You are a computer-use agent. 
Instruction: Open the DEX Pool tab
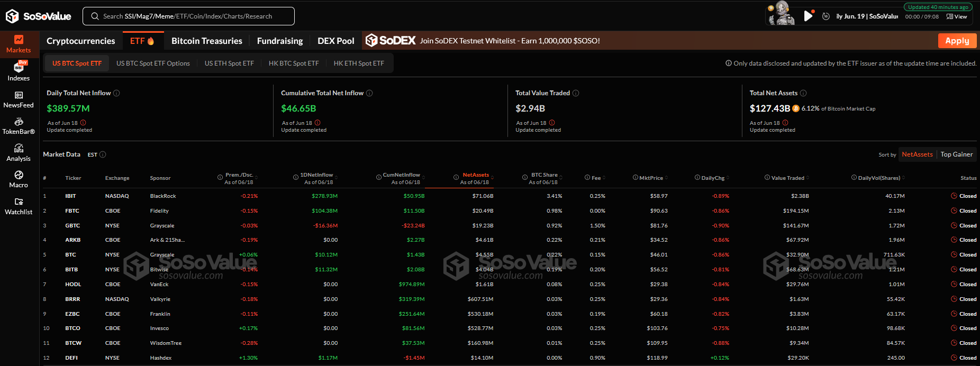336,41
